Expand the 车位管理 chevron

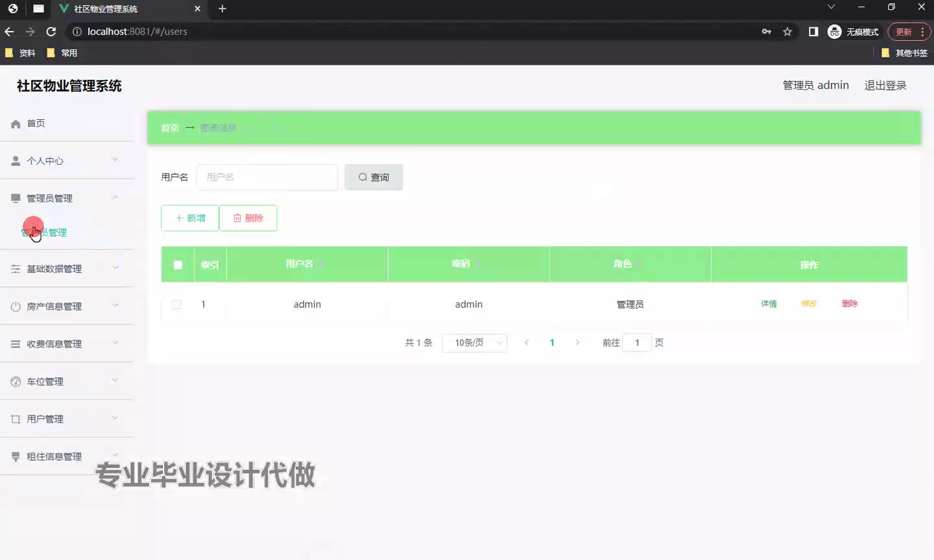(x=115, y=380)
